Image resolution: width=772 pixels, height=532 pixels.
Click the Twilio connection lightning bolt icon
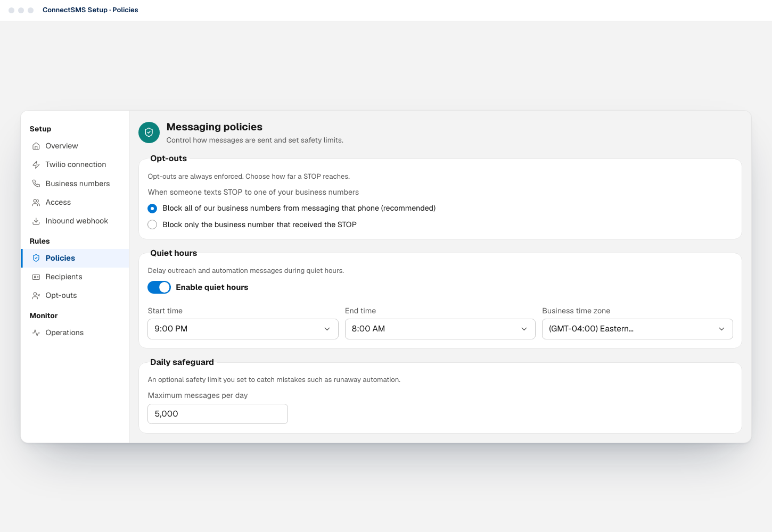pos(36,165)
